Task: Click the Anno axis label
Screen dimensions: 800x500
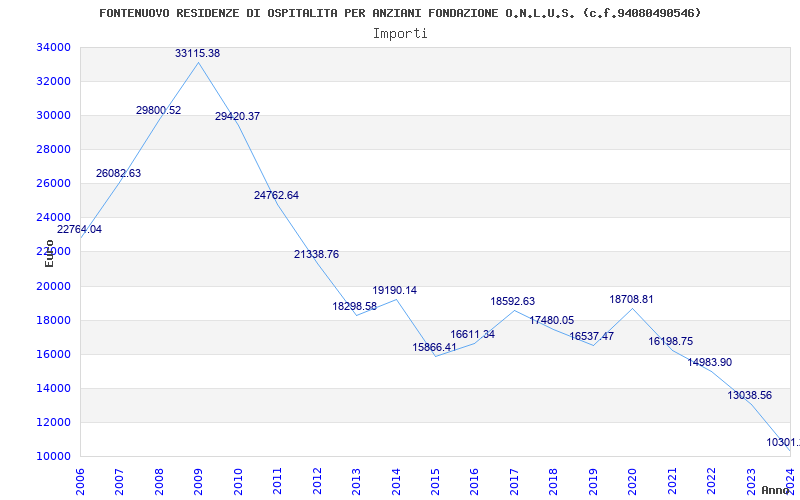Action: pos(775,490)
